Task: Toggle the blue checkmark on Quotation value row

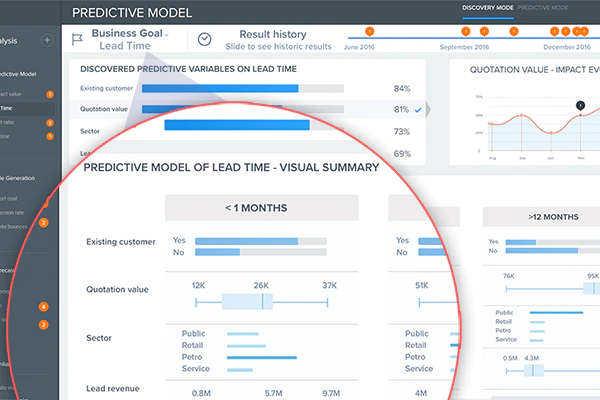Action: point(418,110)
